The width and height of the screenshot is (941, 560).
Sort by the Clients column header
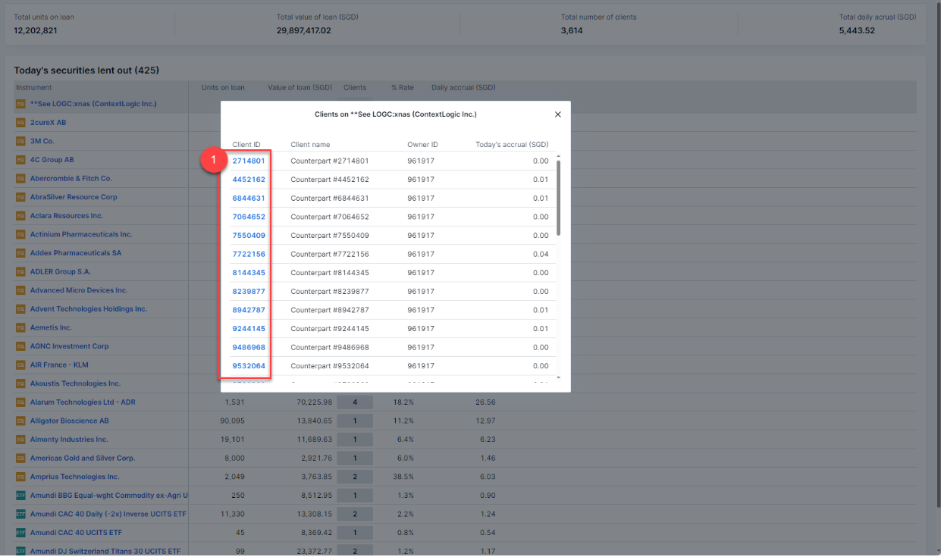tap(355, 88)
